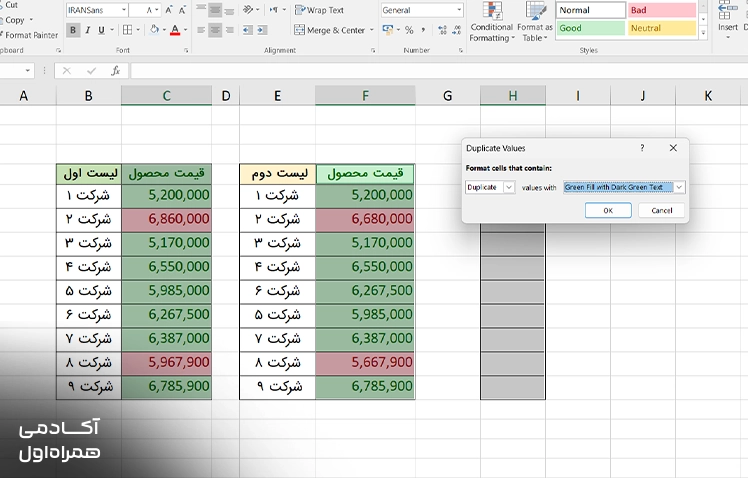Click the formula bar input field
The image size is (748, 478).
(439, 71)
